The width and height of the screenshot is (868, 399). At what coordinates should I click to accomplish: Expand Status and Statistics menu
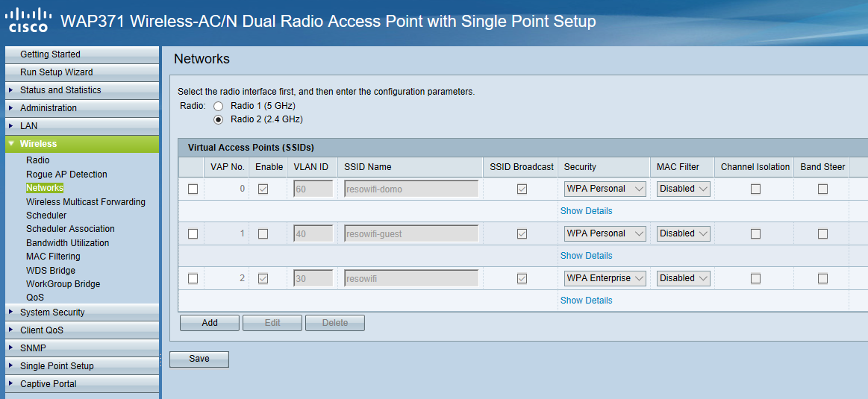[x=82, y=90]
